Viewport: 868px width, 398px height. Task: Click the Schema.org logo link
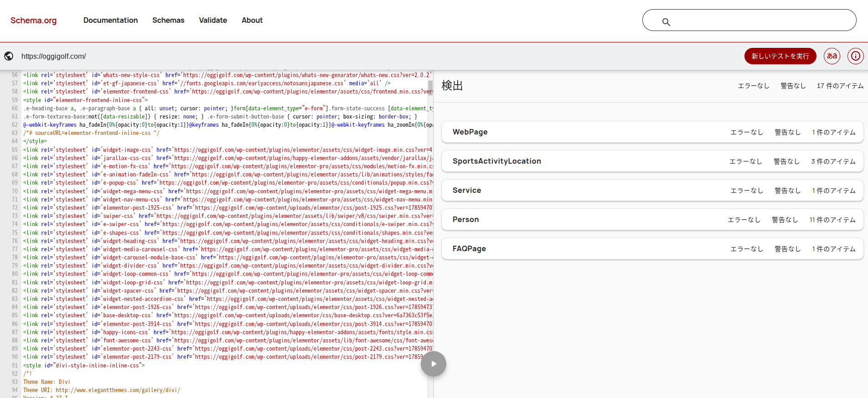[x=33, y=21]
